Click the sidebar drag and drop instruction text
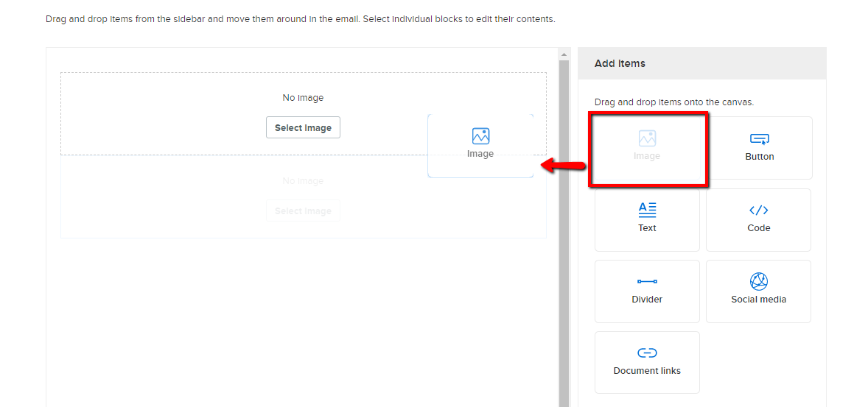The width and height of the screenshot is (868, 407). [x=673, y=102]
